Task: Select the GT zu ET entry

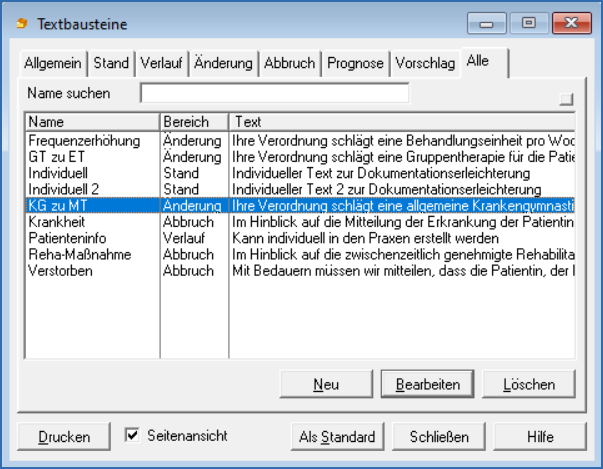Action: (x=300, y=157)
